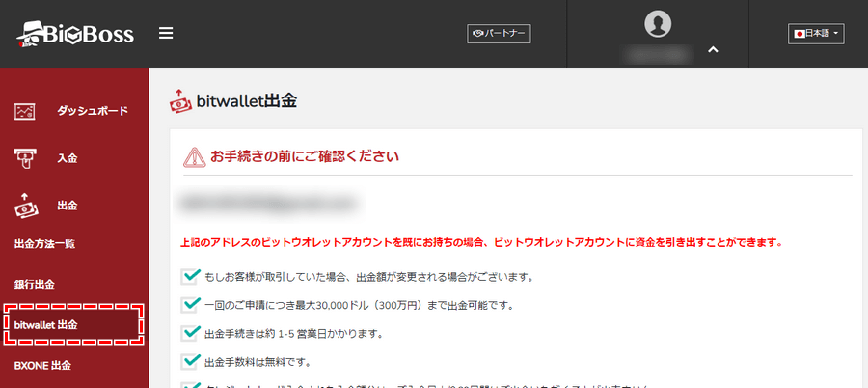
Task: Toggle checkbox for 約 1-5 営業日
Action: click(190, 333)
